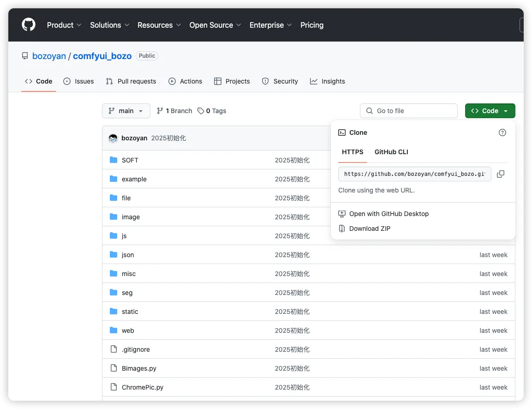Expand the Open Source menu
532x409 pixels.
click(x=215, y=25)
